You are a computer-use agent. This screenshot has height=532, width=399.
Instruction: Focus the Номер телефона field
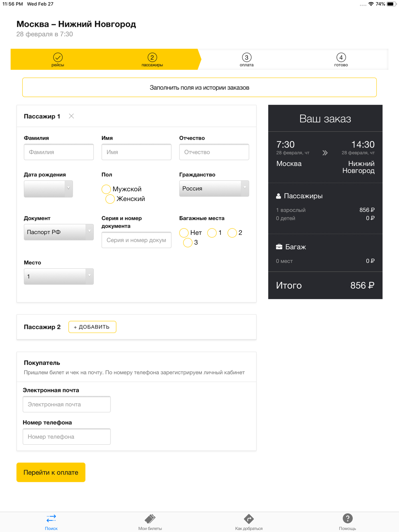(67, 437)
